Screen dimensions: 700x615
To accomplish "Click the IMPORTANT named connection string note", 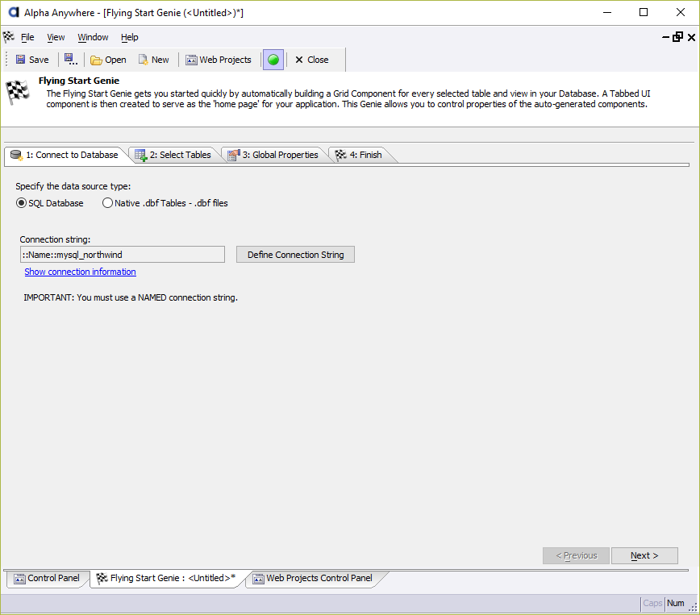I will 131,297.
